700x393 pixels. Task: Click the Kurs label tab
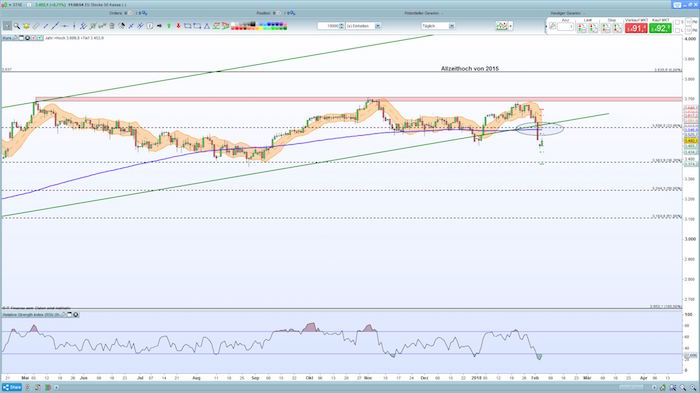tap(7, 38)
